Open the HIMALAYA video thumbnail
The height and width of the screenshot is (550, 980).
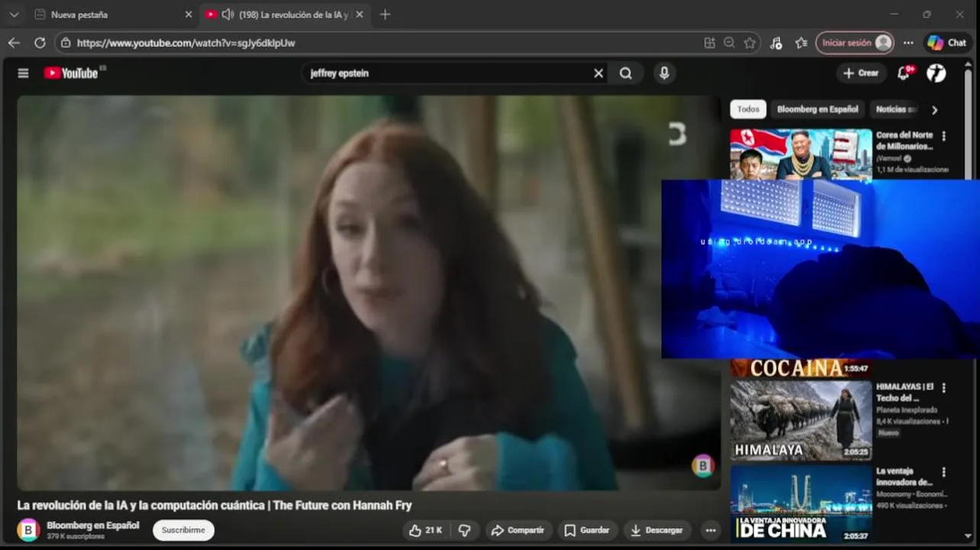coord(801,420)
